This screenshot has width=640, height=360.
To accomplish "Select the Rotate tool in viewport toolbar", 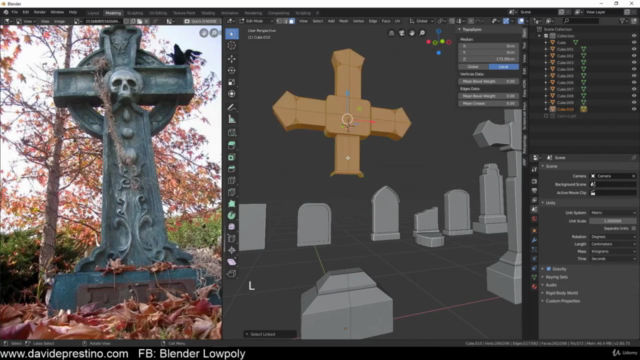I will tap(231, 71).
